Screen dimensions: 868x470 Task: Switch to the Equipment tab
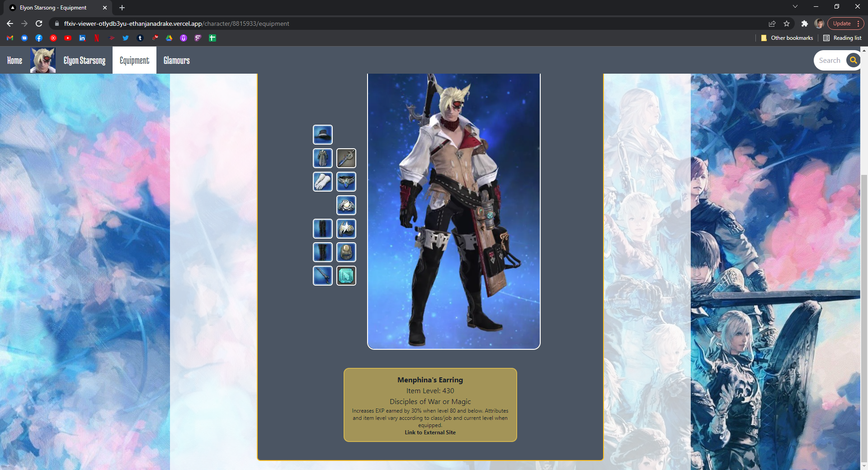[x=134, y=61]
